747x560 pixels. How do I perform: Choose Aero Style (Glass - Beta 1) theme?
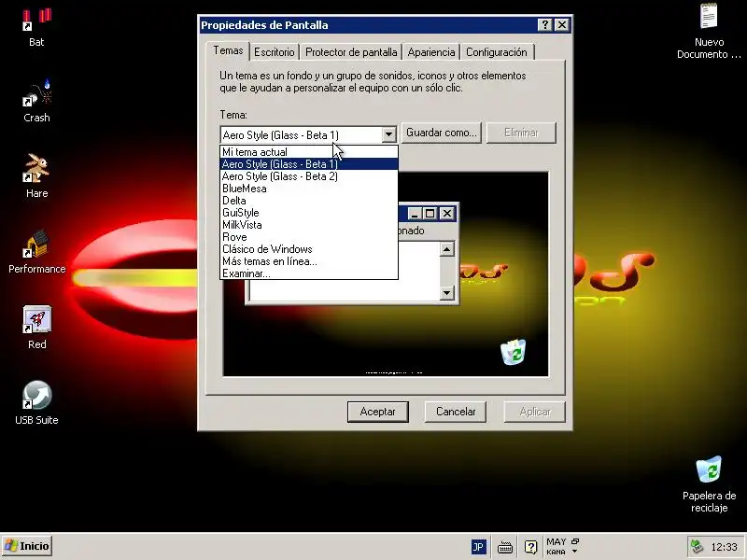click(309, 164)
